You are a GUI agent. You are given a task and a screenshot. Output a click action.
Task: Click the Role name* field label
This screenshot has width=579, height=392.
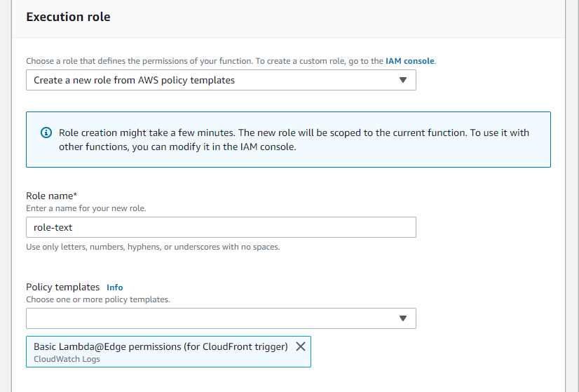pyautogui.click(x=51, y=196)
